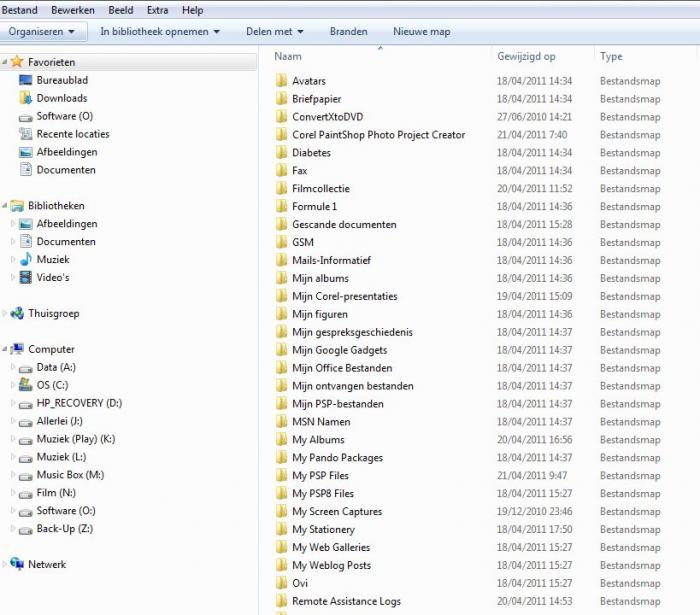
Task: Select the Diabetes folder icon
Action: [x=281, y=152]
